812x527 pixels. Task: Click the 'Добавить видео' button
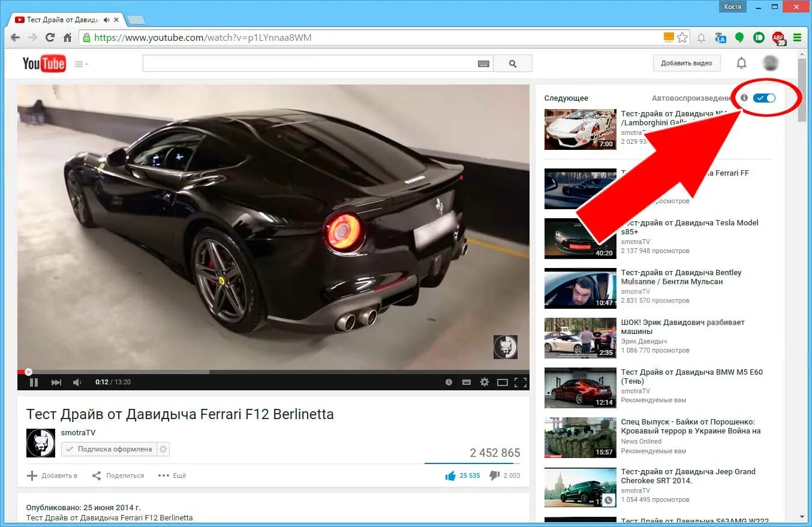coord(687,63)
